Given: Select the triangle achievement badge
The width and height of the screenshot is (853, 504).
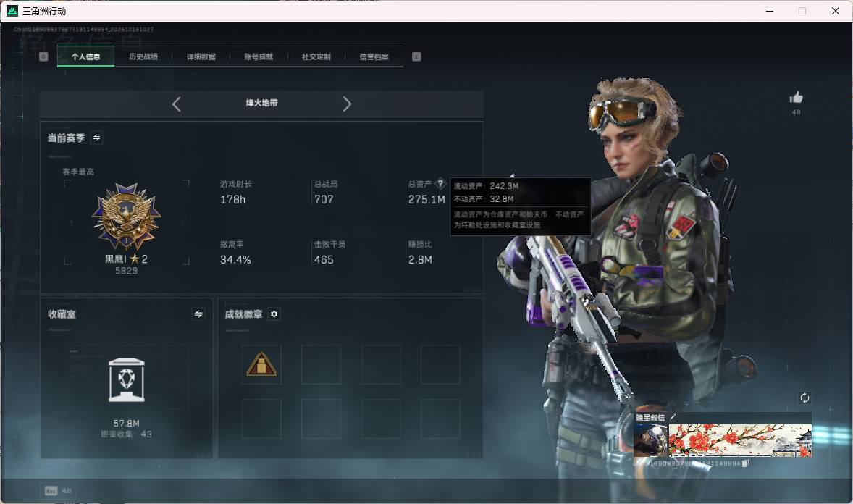Looking at the screenshot, I should coord(261,364).
